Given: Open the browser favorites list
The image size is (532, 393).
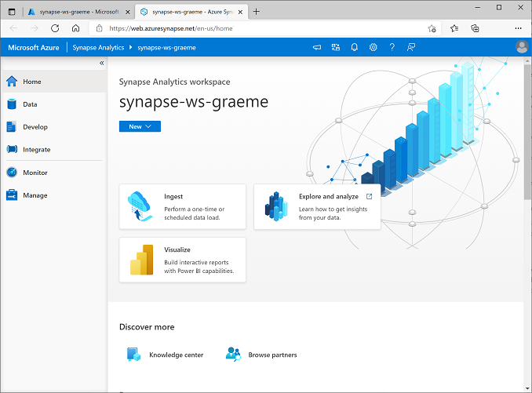Looking at the screenshot, I should tap(454, 28).
